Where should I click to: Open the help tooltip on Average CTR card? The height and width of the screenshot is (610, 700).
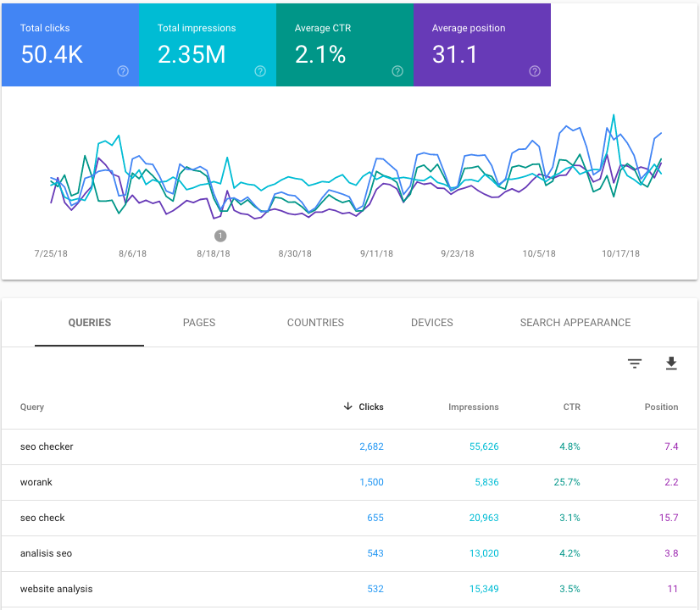(397, 72)
